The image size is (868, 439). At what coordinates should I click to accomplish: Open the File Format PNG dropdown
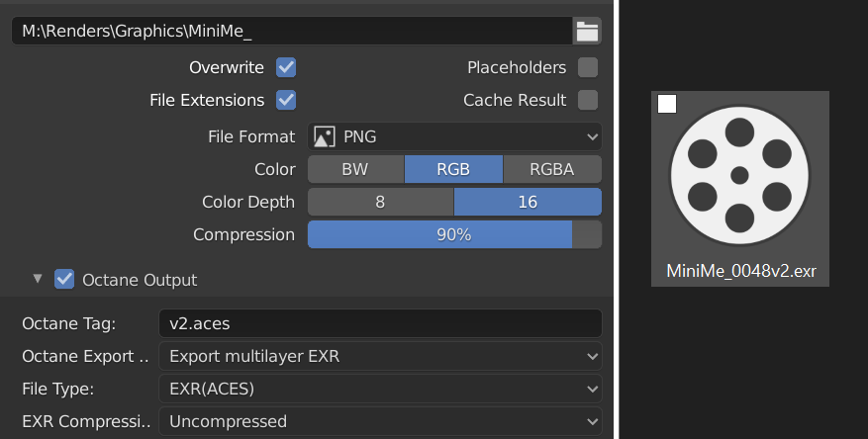point(455,136)
